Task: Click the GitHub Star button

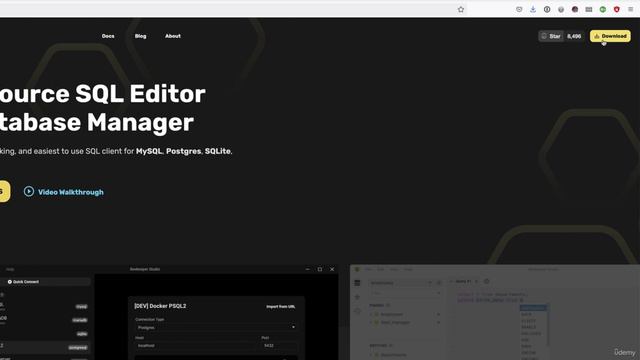Action: pos(551,36)
